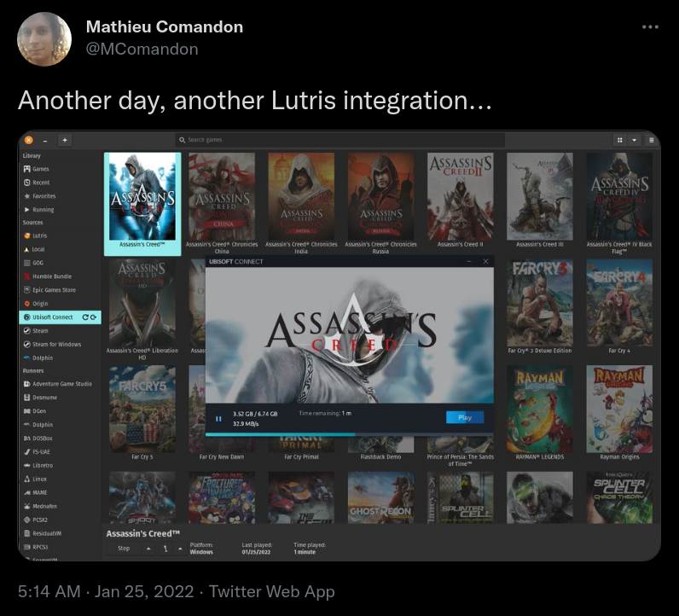Select the Far Cry 5 cover

pos(142,409)
